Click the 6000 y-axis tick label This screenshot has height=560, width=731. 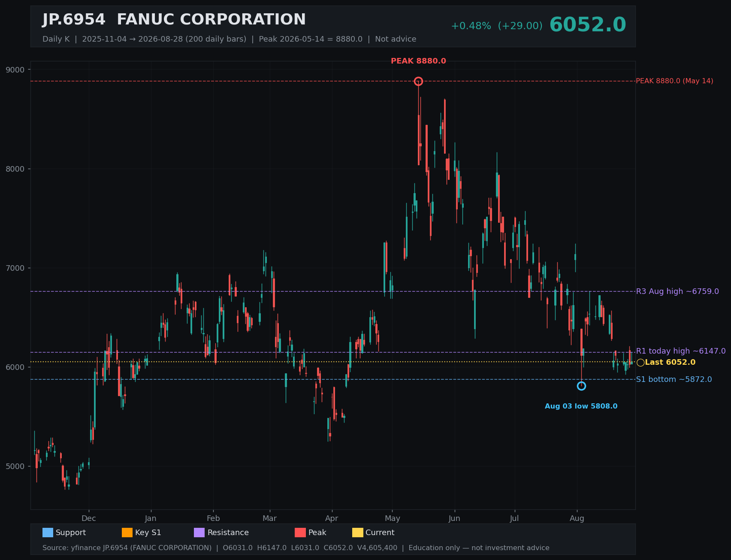point(15,367)
